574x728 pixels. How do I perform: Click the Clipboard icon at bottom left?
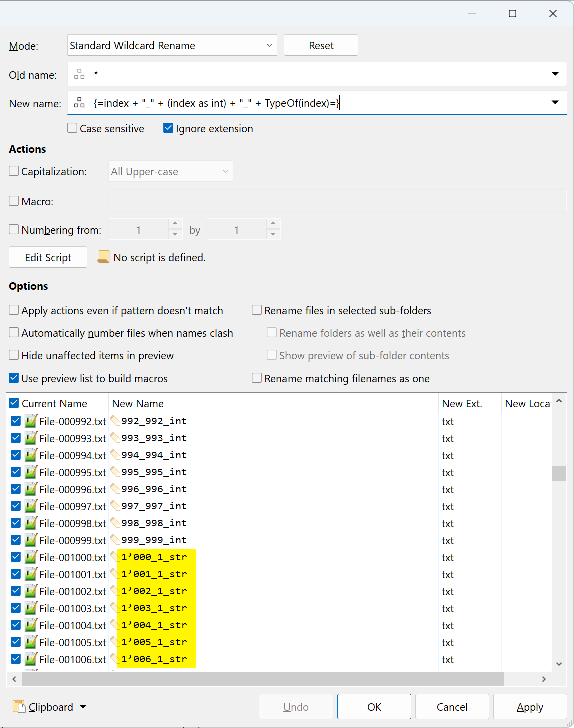coord(19,706)
